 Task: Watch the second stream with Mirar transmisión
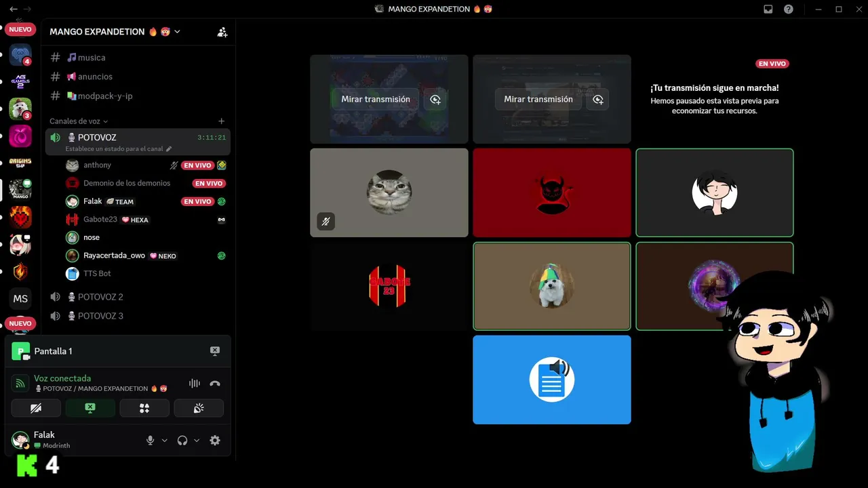point(538,99)
